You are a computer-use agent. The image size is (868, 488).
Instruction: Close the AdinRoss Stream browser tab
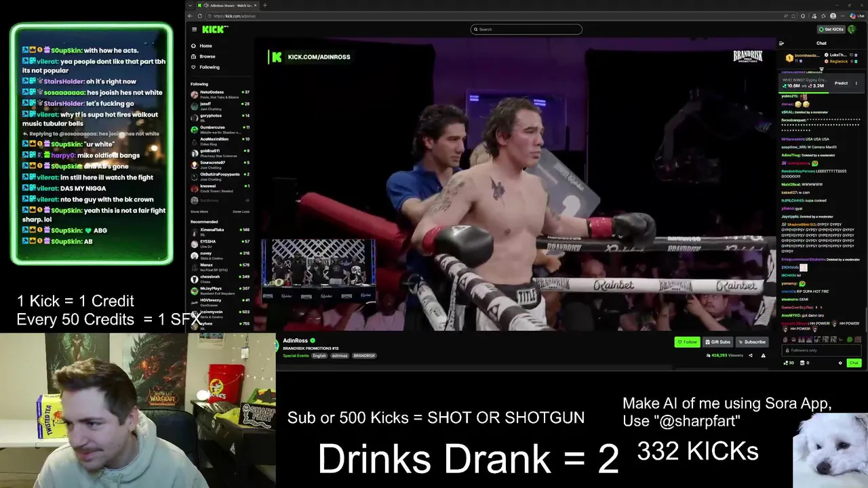(256, 5)
